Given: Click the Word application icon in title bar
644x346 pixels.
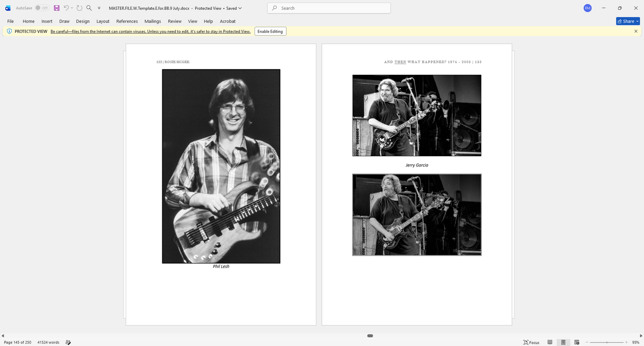Looking at the screenshot, I should click(x=8, y=8).
